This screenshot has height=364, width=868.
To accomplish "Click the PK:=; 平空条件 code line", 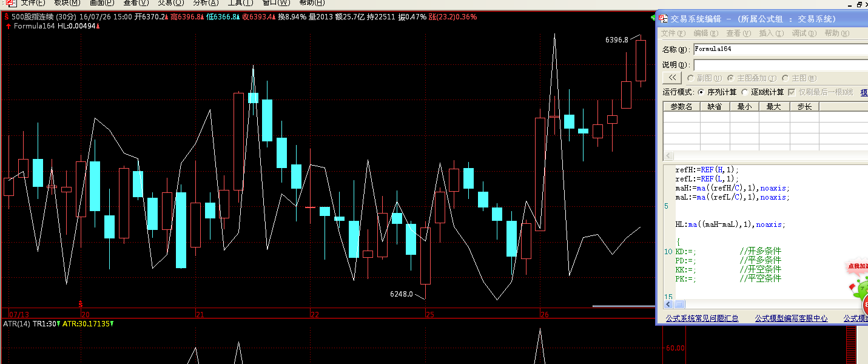I will 728,278.
